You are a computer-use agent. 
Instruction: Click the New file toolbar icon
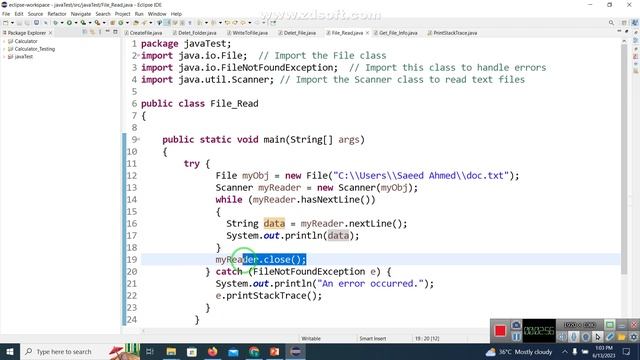click(x=6, y=23)
